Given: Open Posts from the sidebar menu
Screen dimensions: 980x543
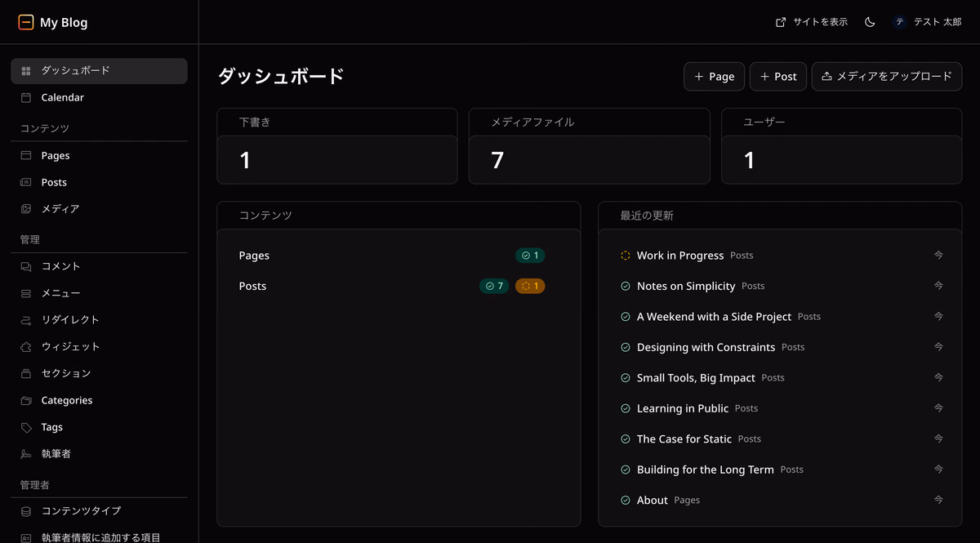Looking at the screenshot, I should [99, 183].
